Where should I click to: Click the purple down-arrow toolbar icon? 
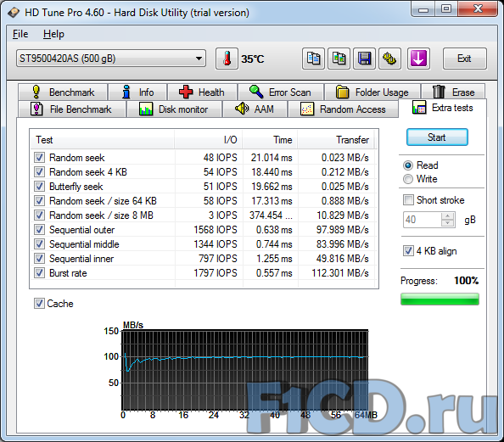click(x=418, y=59)
